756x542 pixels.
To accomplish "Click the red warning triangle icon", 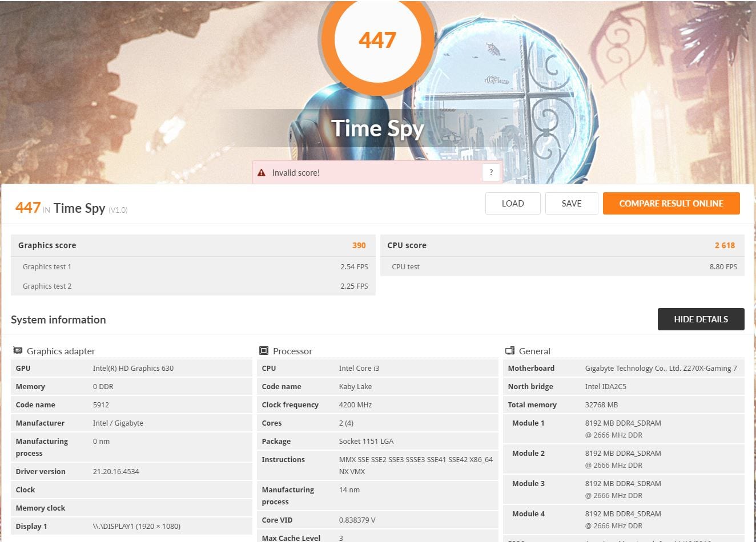I will (x=262, y=173).
